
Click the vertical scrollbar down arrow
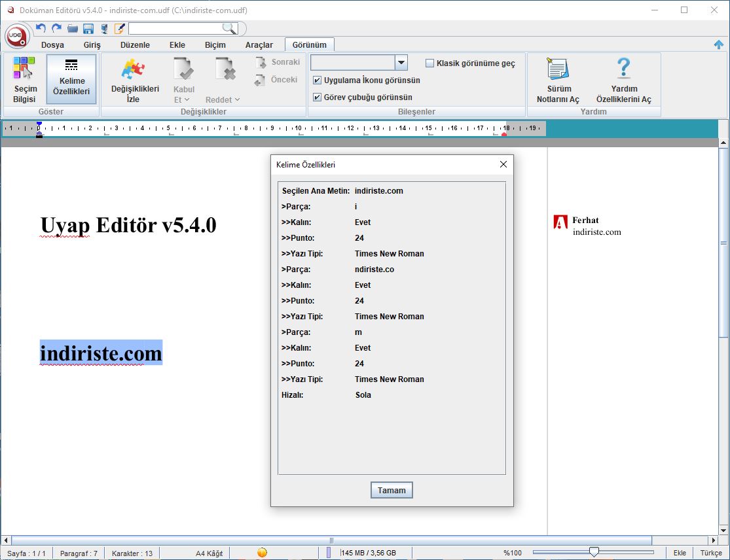point(723,530)
